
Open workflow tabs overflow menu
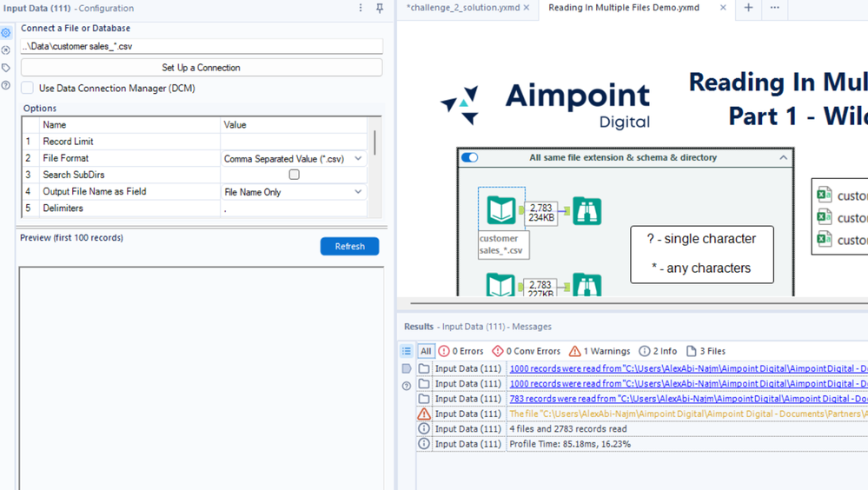(774, 8)
